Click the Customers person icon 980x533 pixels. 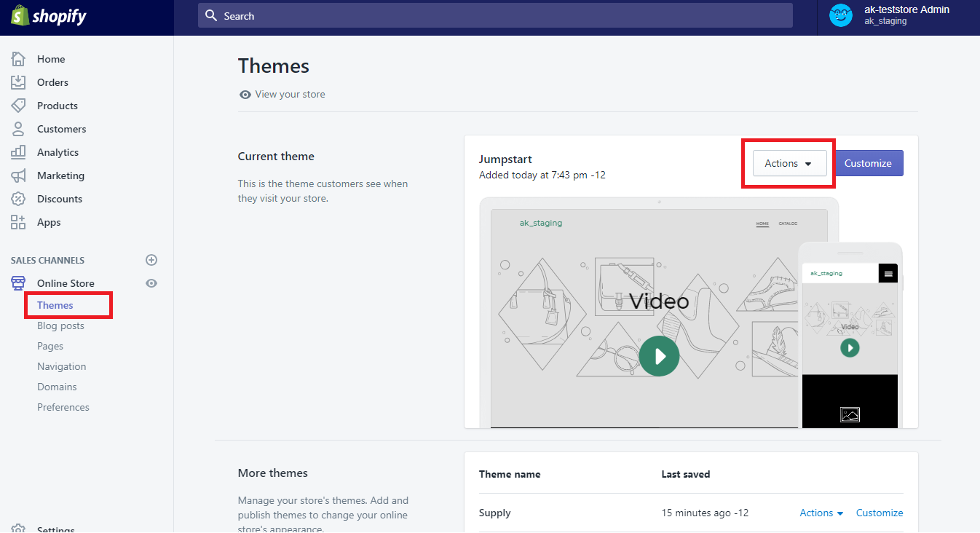click(x=18, y=129)
